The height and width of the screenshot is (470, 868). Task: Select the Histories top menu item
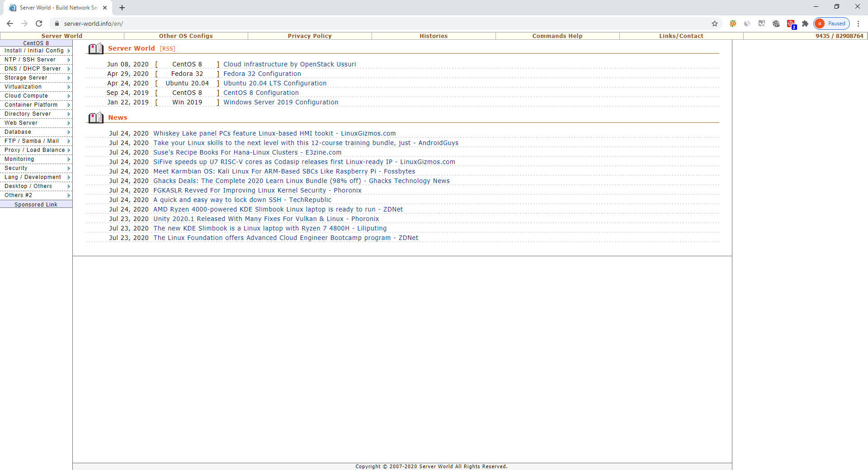(433, 36)
